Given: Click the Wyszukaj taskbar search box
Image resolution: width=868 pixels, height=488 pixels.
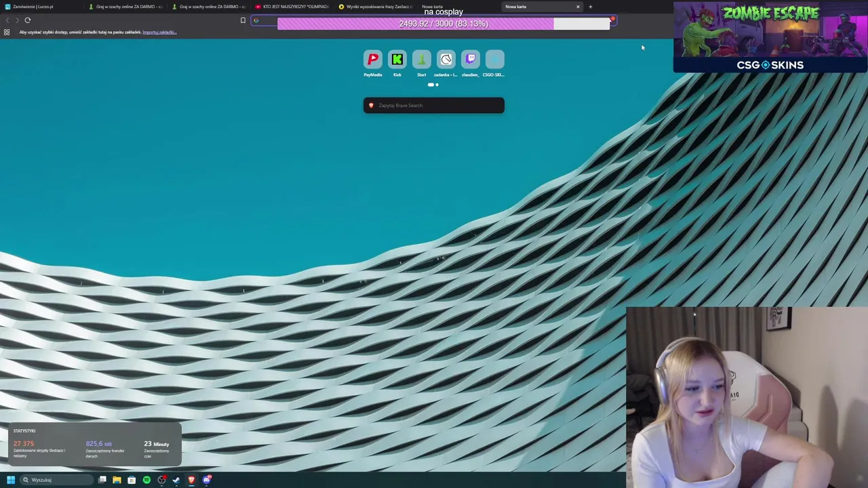Looking at the screenshot, I should coord(56,480).
